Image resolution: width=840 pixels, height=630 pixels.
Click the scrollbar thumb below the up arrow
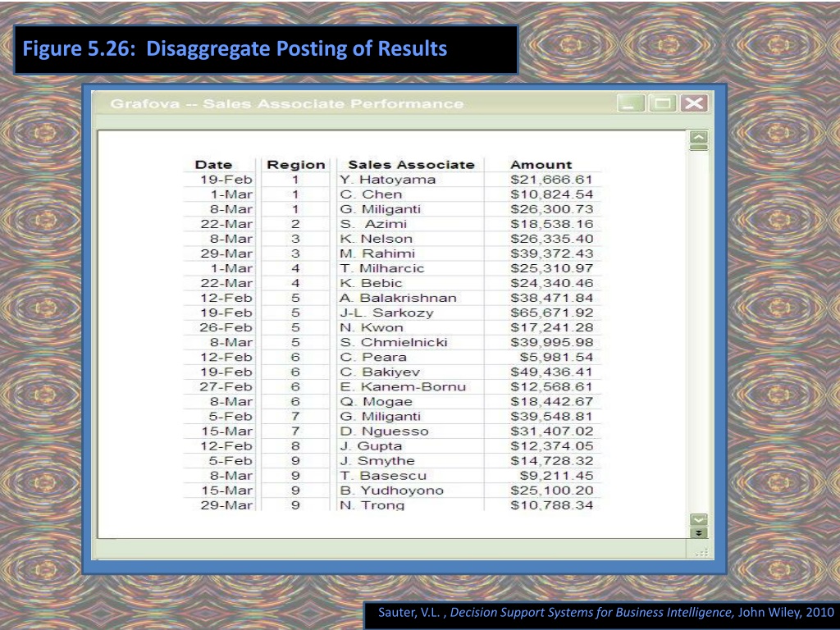coord(699,148)
